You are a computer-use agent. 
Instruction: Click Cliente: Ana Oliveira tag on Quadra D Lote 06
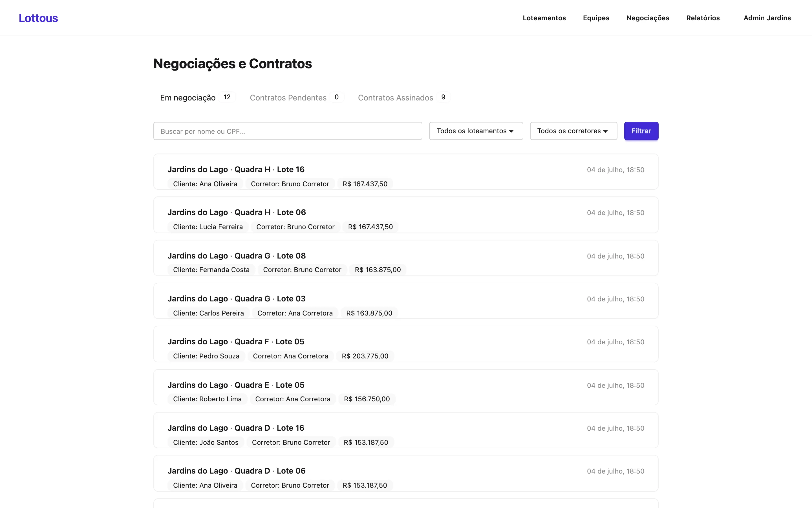[205, 485]
